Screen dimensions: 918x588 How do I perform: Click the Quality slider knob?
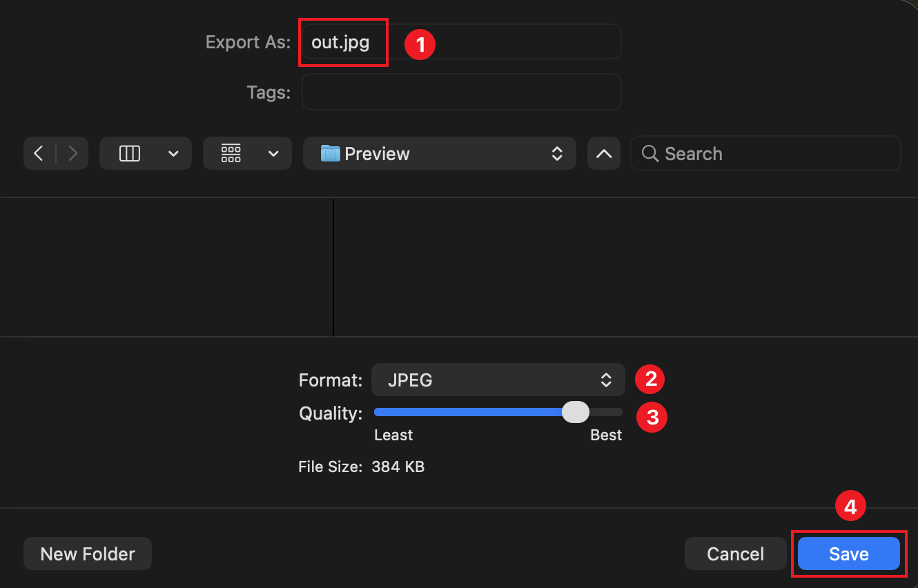(x=575, y=412)
